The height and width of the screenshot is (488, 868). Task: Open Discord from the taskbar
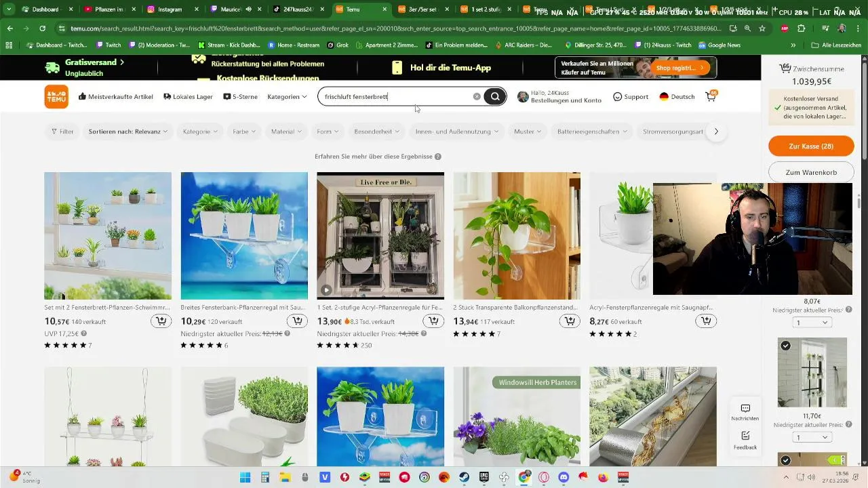tap(564, 477)
